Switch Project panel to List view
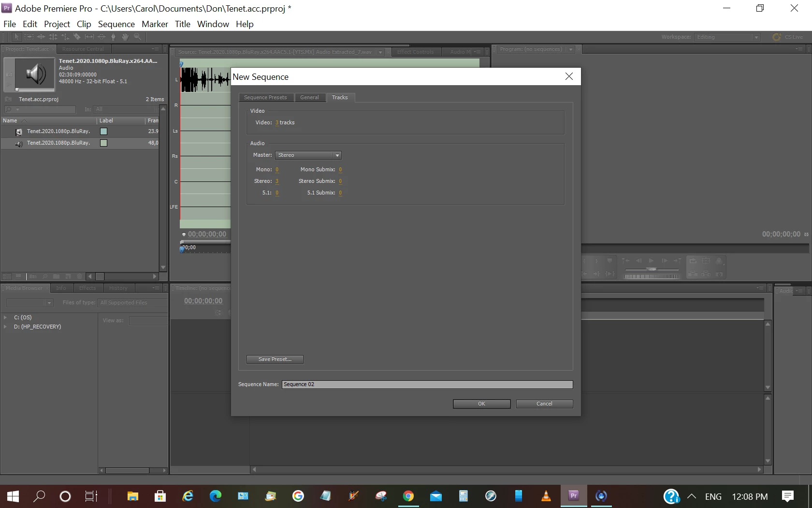This screenshot has height=508, width=812. [7, 276]
